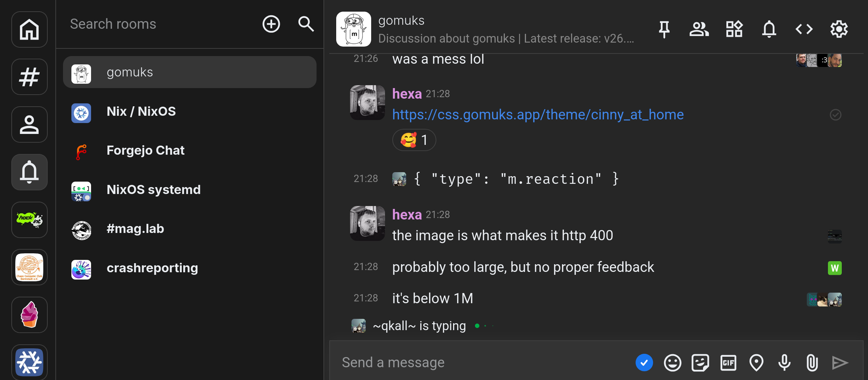Open notification settings for gomuks room
Screen dimensions: 868x380
tap(769, 29)
